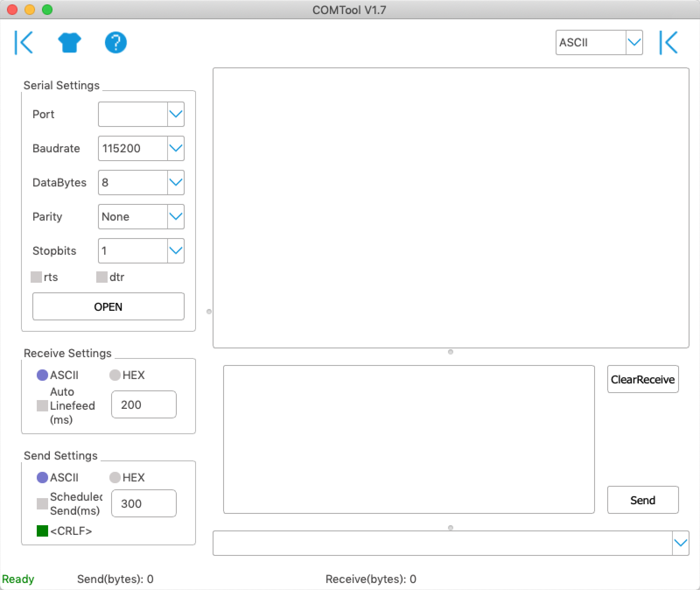Screen dimensions: 700x590
Task: Click the green zoom window button
Action: [47, 10]
